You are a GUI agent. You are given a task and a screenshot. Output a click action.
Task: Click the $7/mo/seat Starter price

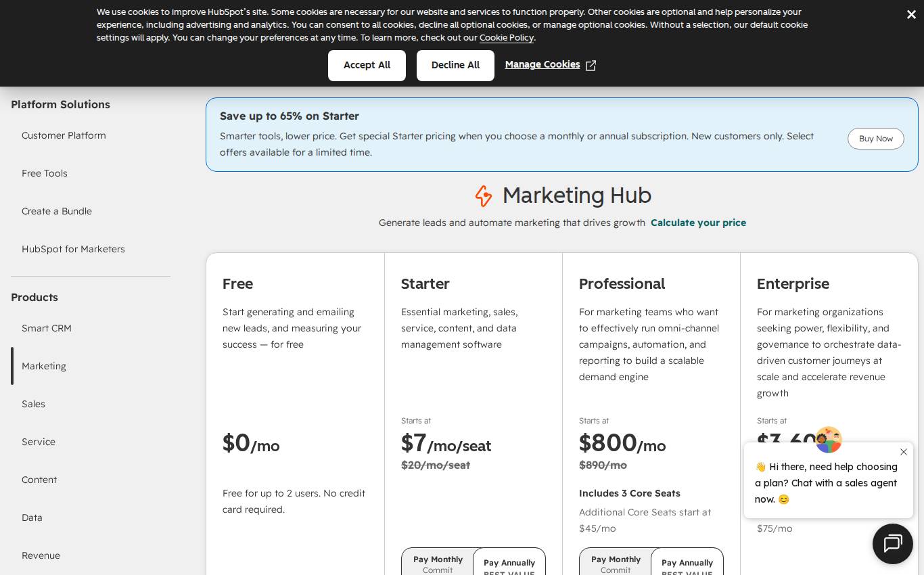(x=446, y=444)
